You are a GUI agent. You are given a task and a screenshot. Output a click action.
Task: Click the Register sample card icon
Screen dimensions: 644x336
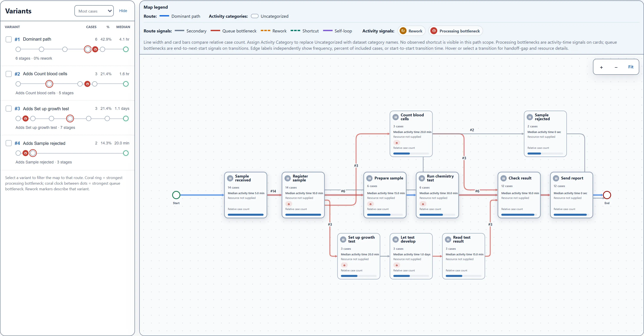click(288, 178)
